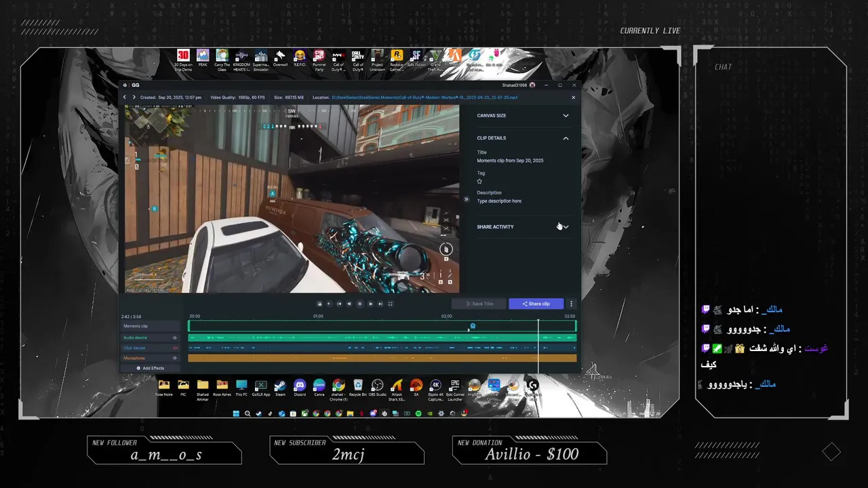868x488 pixels.
Task: Open the Pummel Party shortcut
Action: coord(319,60)
